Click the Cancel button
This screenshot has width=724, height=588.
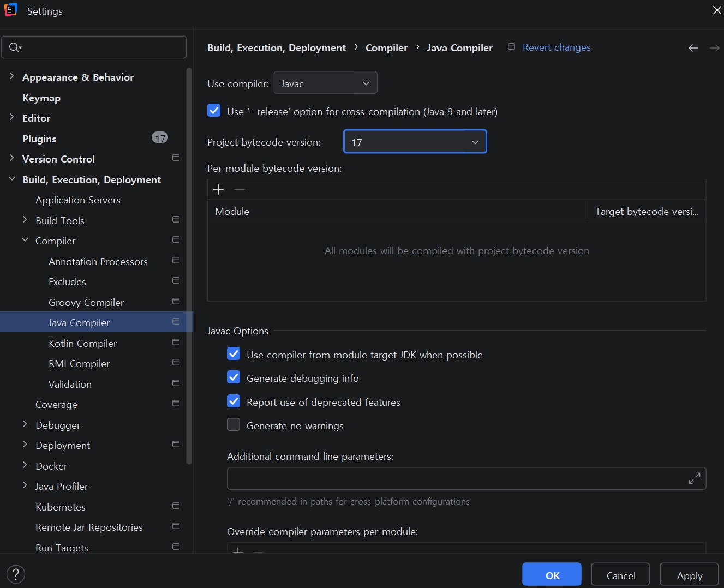[620, 575]
